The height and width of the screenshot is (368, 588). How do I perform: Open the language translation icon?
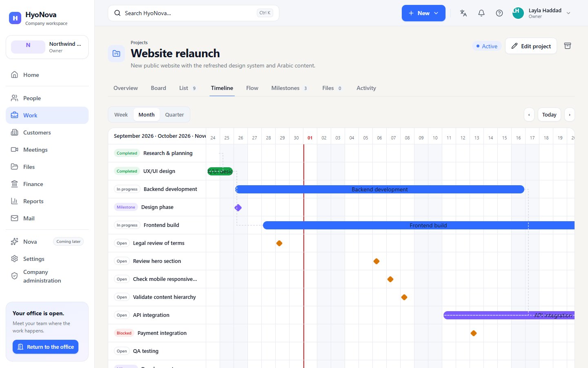463,13
